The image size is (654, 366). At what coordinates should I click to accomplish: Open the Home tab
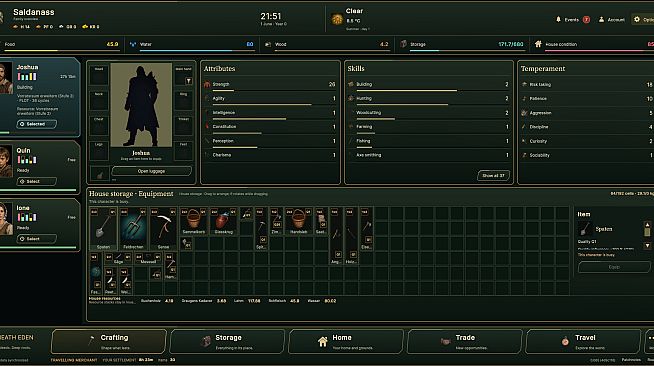tap(346, 341)
